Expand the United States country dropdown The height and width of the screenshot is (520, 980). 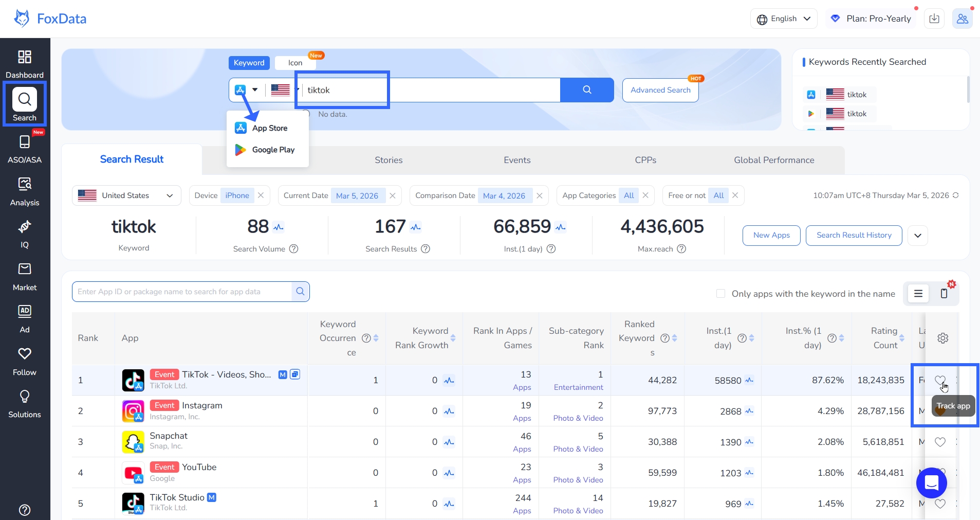click(x=126, y=195)
